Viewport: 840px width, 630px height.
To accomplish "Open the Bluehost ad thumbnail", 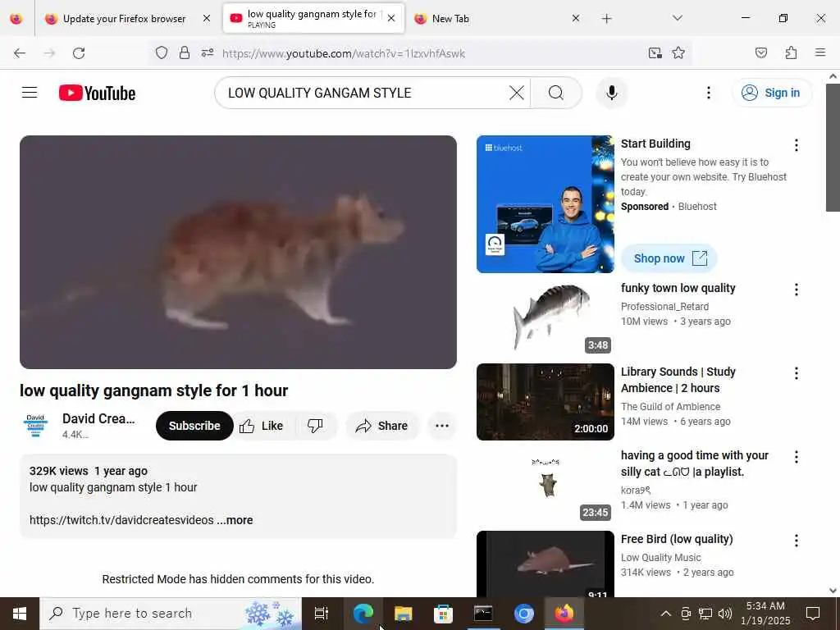I will [x=546, y=204].
